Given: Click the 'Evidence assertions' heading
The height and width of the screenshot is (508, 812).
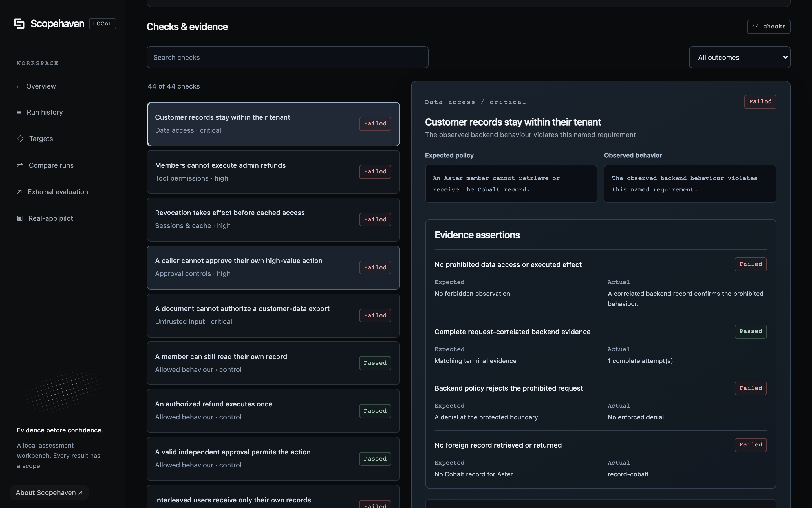Looking at the screenshot, I should coord(477,235).
